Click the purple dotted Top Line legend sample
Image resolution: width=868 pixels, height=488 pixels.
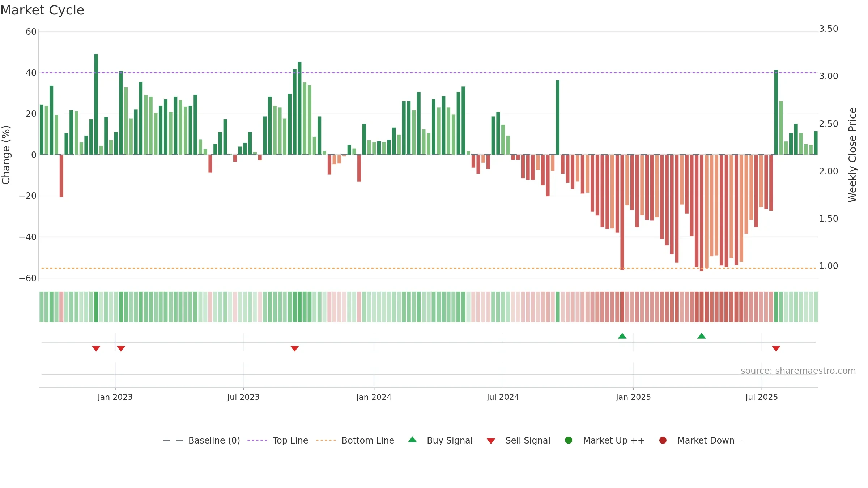click(257, 440)
